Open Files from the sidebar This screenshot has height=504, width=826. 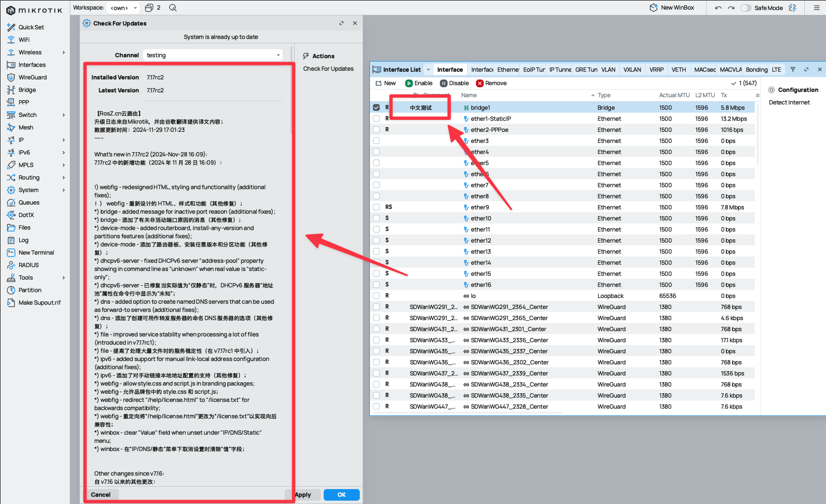pyautogui.click(x=24, y=228)
